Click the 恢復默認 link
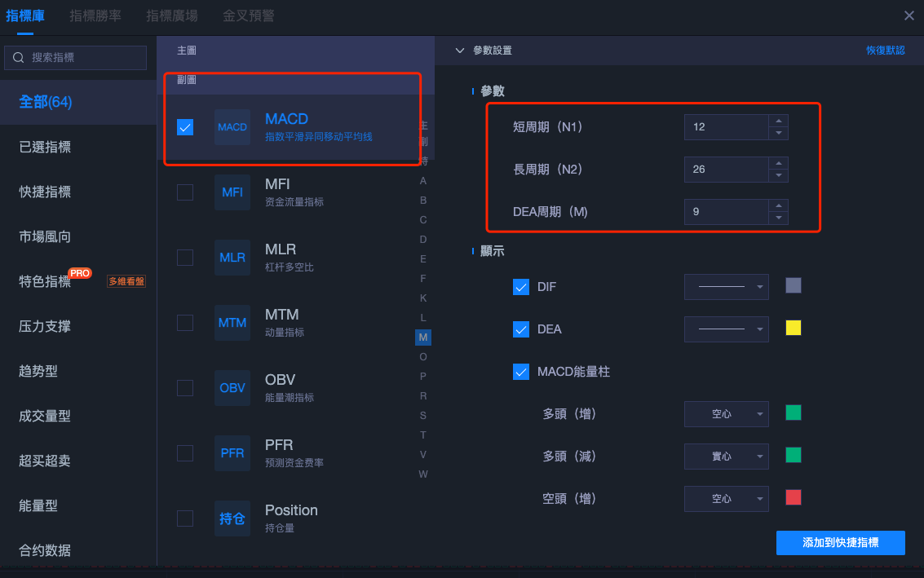The height and width of the screenshot is (578, 924). pos(885,51)
